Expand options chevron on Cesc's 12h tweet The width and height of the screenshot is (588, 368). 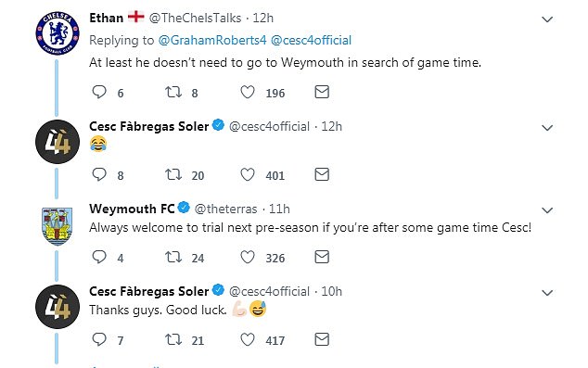click(547, 128)
